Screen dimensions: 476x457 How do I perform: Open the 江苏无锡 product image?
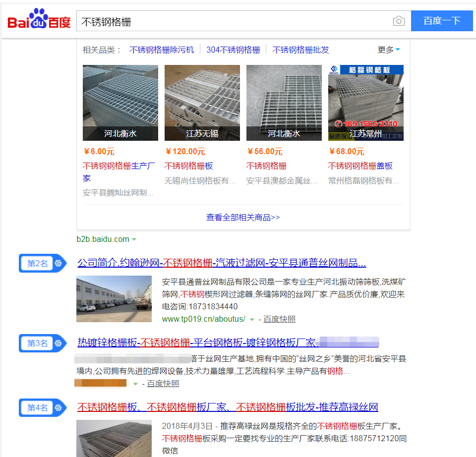tap(202, 103)
